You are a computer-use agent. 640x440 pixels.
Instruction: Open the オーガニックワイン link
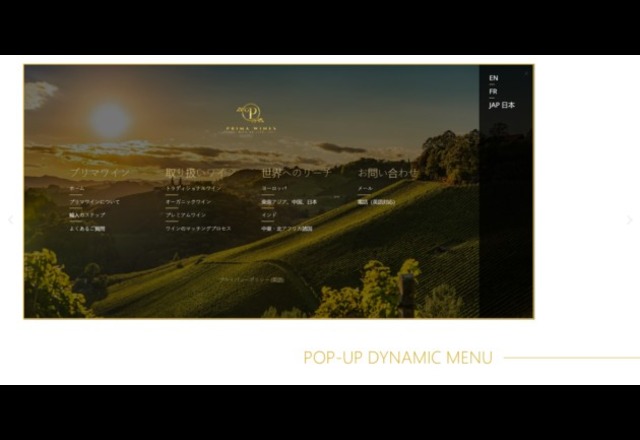(x=188, y=202)
